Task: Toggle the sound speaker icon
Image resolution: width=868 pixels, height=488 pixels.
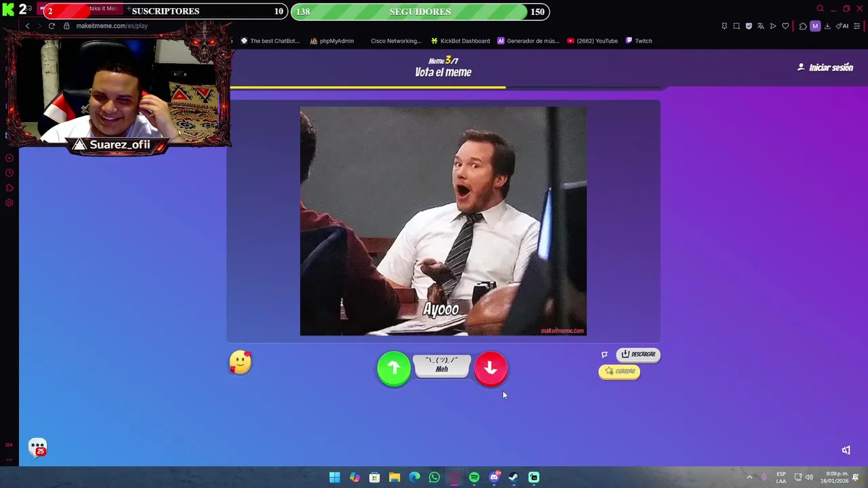Action: pyautogui.click(x=846, y=450)
